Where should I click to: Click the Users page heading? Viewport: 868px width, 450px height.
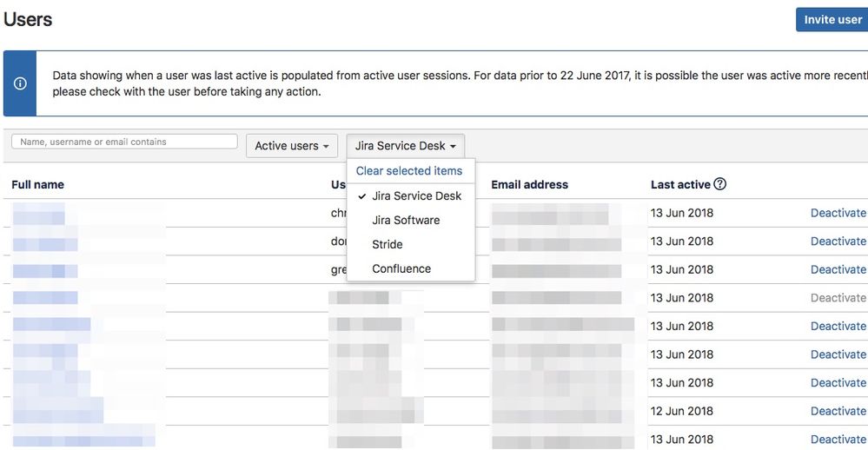[28, 19]
